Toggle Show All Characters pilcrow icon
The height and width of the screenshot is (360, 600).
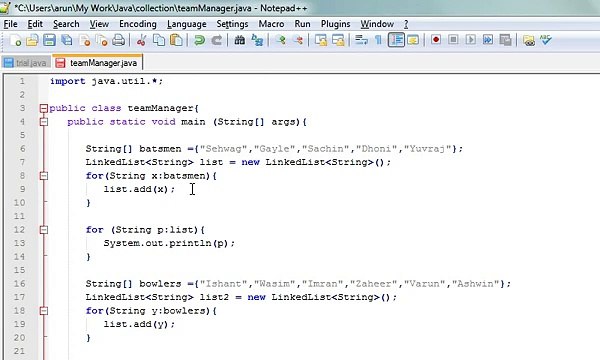pyautogui.click(x=378, y=40)
